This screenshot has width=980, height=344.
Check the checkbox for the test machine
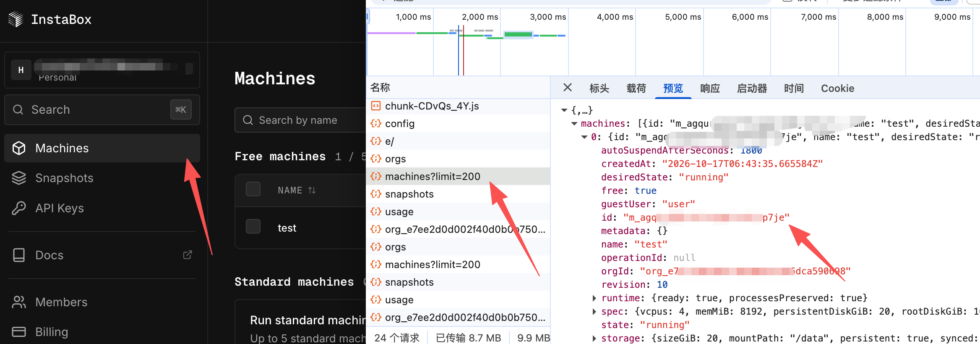tap(253, 226)
